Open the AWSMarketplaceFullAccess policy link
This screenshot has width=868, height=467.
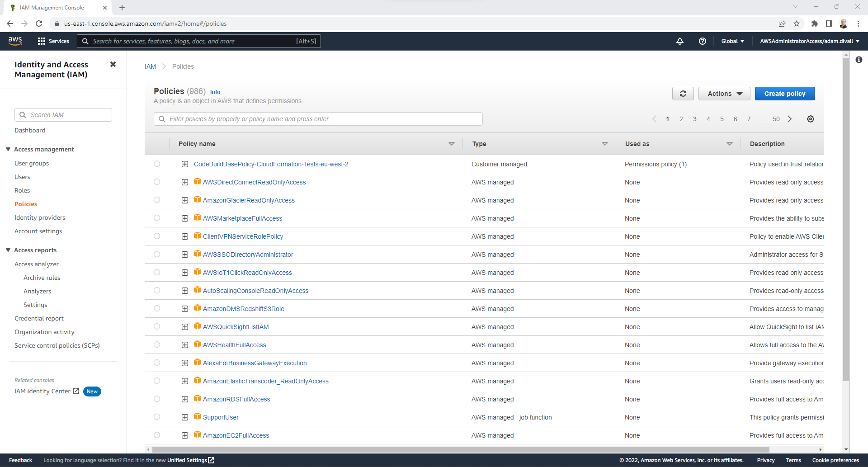tap(242, 218)
